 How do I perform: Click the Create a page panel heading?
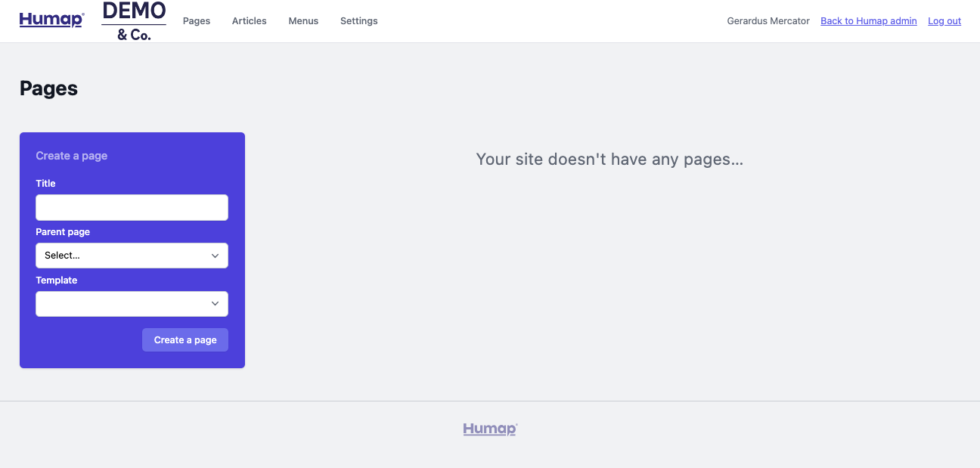coord(71,155)
